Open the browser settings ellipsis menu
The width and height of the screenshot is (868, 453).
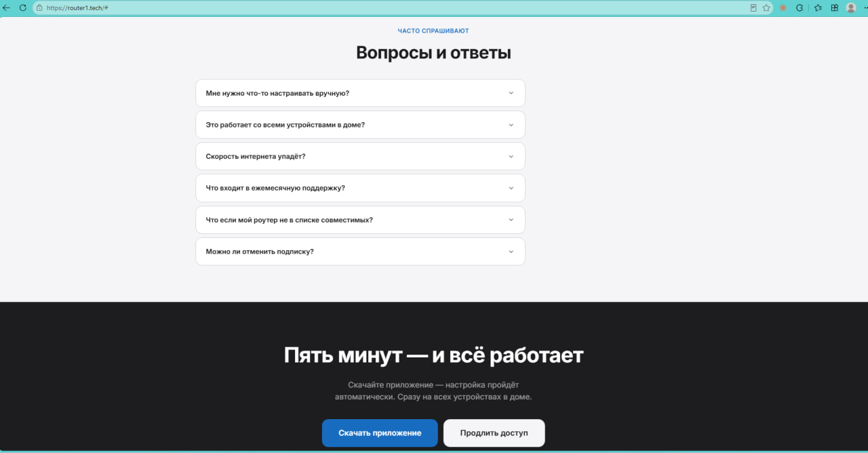[x=865, y=7]
